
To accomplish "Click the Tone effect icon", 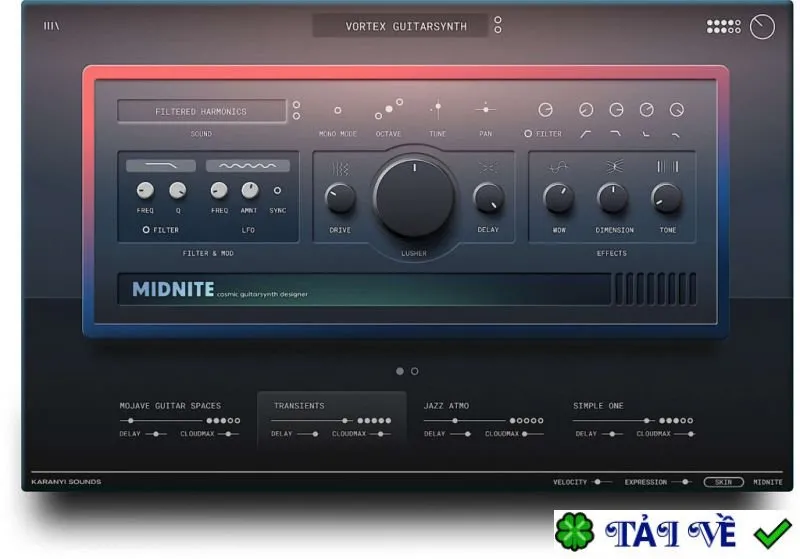I will [x=667, y=166].
